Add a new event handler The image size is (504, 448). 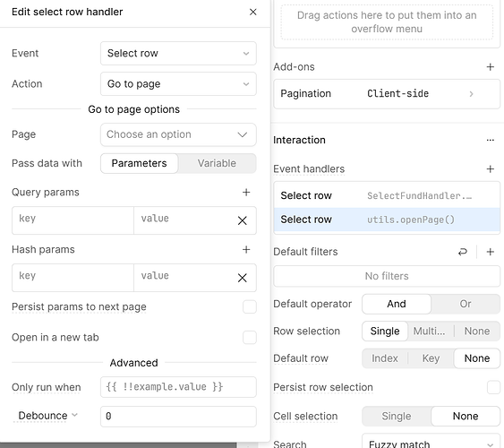[491, 168]
